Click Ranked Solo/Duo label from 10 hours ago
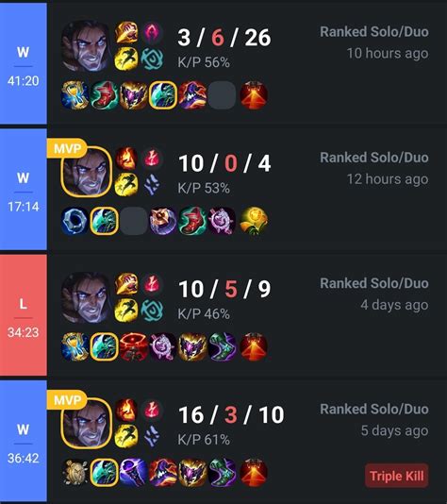The height and width of the screenshot is (504, 447). [x=374, y=32]
